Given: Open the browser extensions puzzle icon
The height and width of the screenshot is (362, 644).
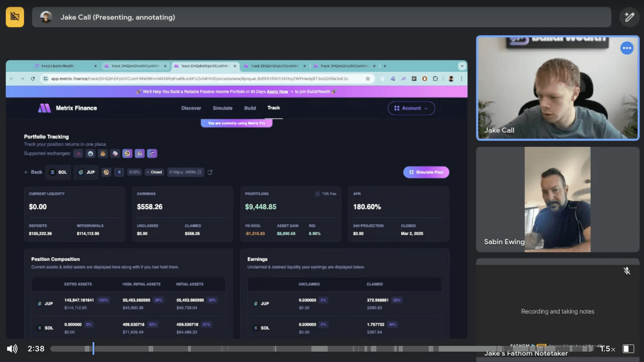Looking at the screenshot, I should click(x=435, y=79).
